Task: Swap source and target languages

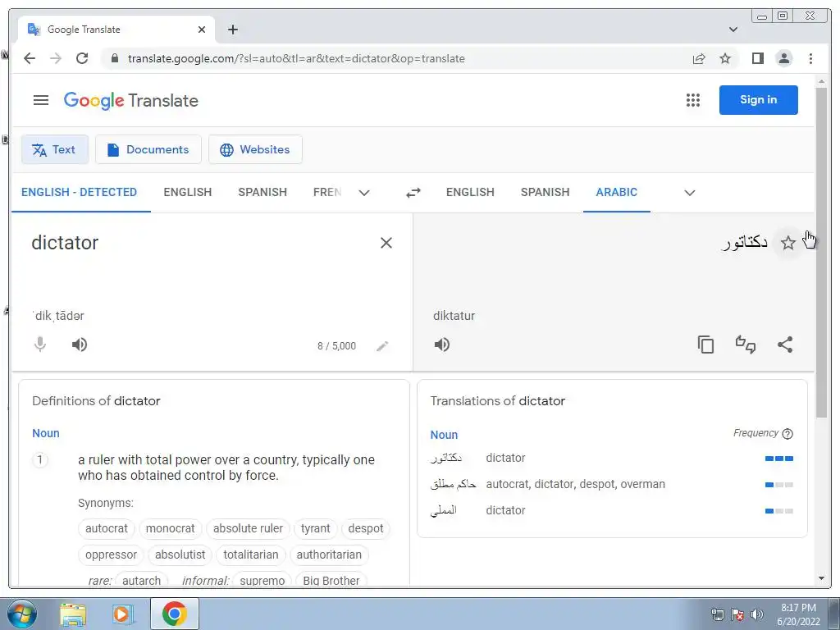Action: [x=413, y=192]
